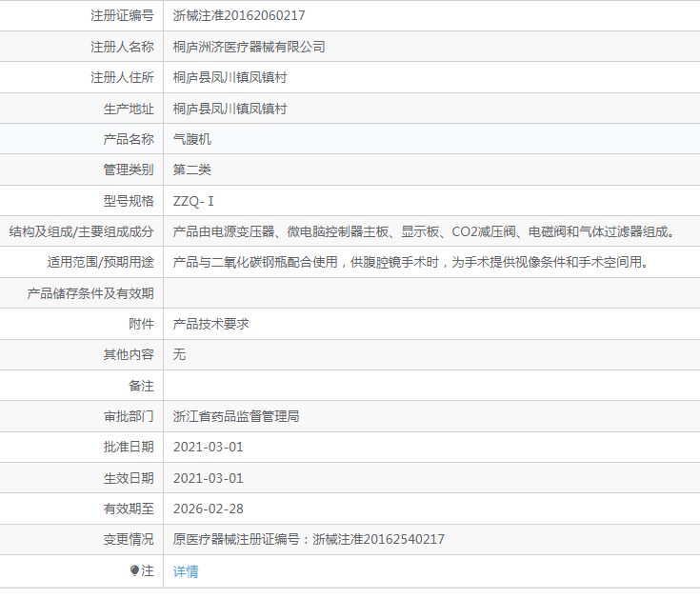
Task: Select the 第二类 category value
Action: 192,170
